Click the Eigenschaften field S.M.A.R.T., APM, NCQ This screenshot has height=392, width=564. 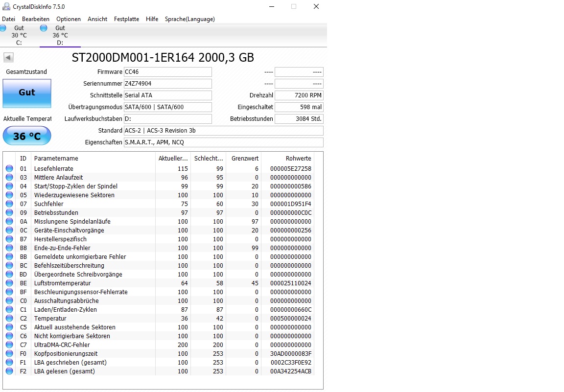pyautogui.click(x=223, y=142)
